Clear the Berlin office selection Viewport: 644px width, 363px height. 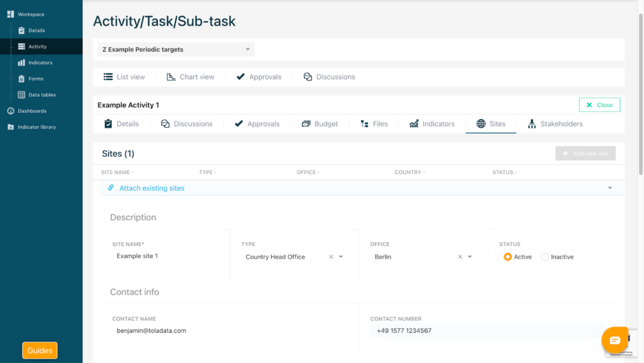(460, 257)
